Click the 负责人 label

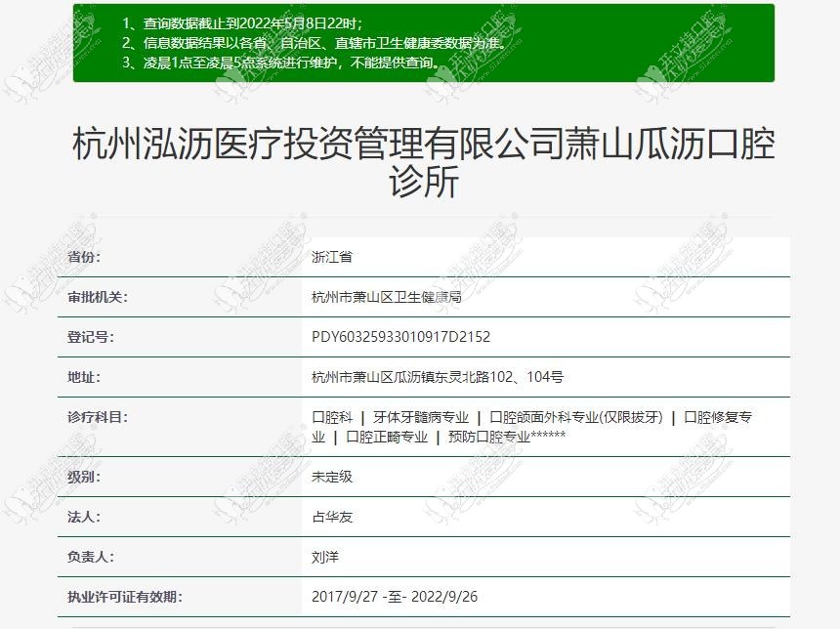click(91, 557)
